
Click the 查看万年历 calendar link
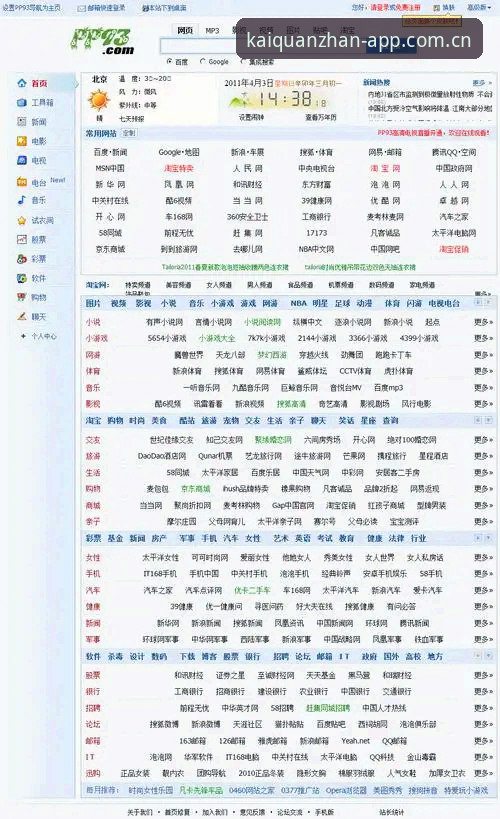point(321,118)
